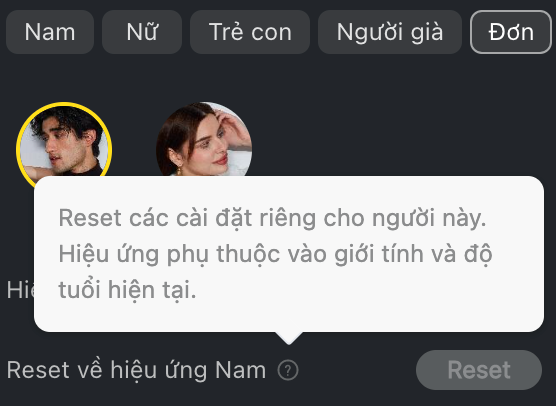Click the tooltip text about resetting settings
Screen dimensions: 556x406
276,254
